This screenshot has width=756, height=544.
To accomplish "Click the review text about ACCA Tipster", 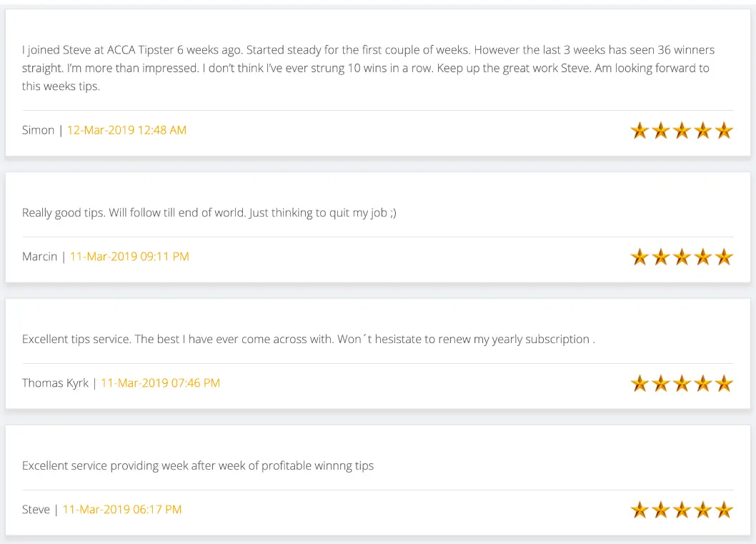I will 369,68.
